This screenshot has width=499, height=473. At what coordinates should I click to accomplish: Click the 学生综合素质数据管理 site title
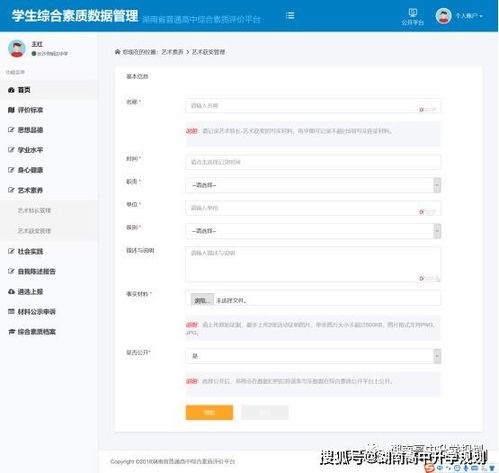pos(75,16)
